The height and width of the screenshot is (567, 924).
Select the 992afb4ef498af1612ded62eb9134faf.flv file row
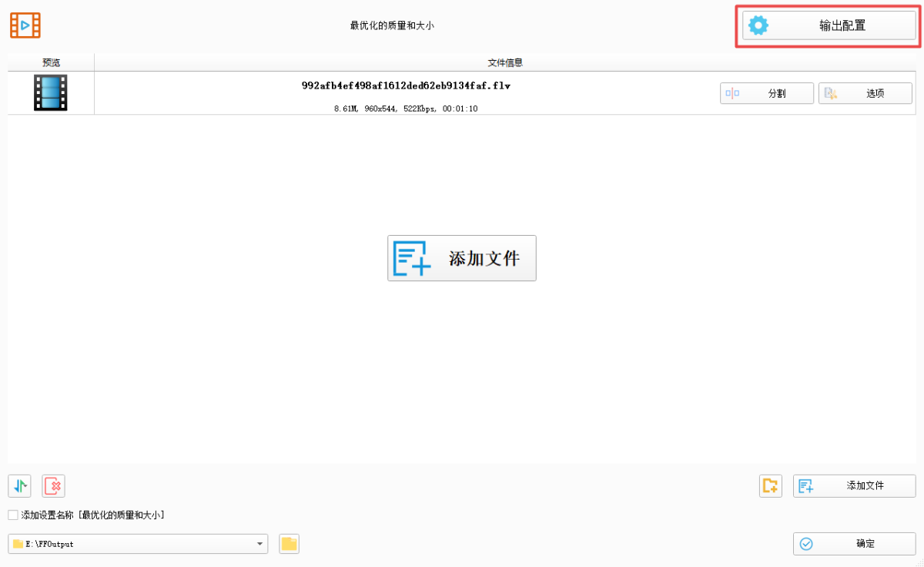coord(406,86)
